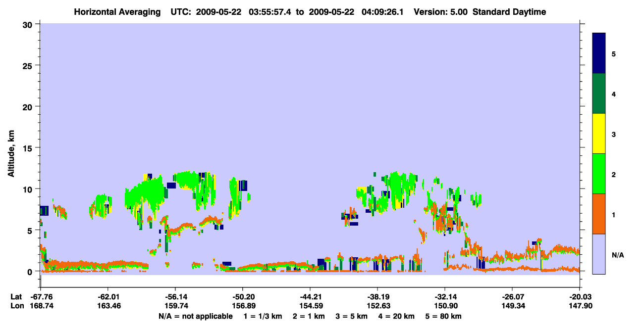Click latitude value -67.76
Screen dimensions: 644x330
(41, 297)
